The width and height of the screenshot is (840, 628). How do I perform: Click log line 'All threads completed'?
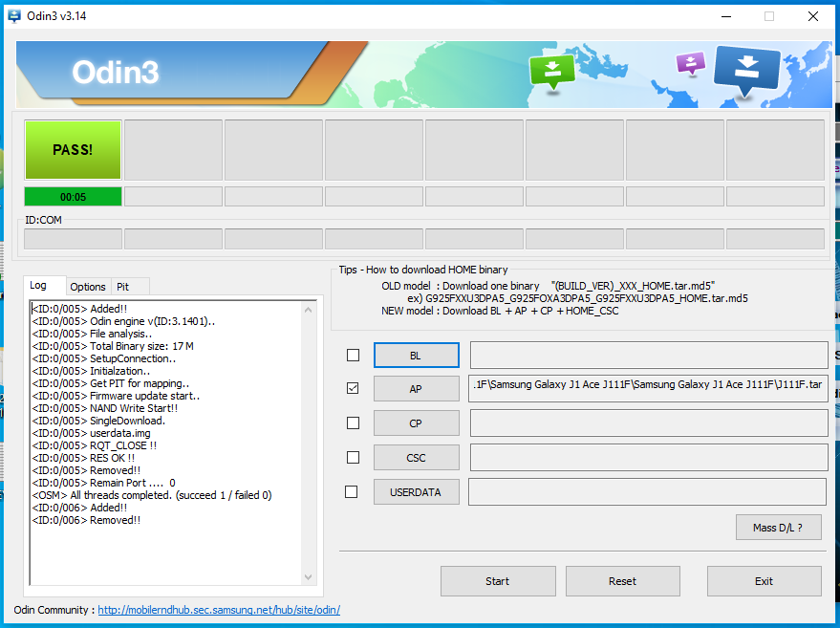pos(152,495)
